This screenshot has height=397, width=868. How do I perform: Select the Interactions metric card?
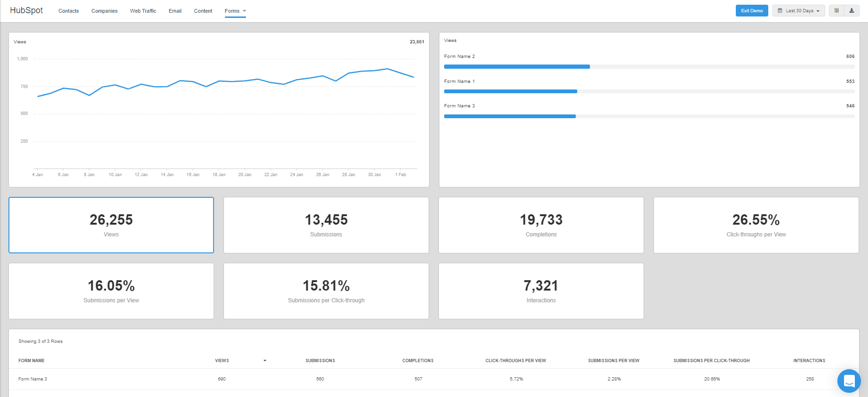click(541, 291)
